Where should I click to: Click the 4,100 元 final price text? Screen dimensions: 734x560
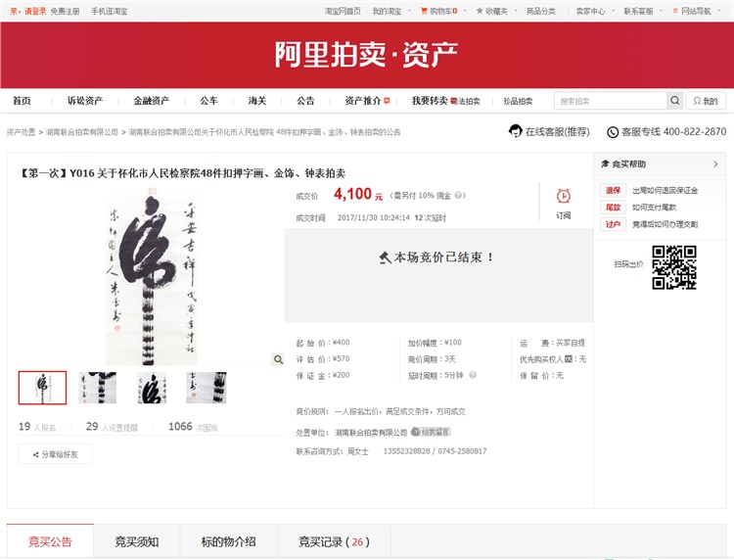tap(358, 194)
